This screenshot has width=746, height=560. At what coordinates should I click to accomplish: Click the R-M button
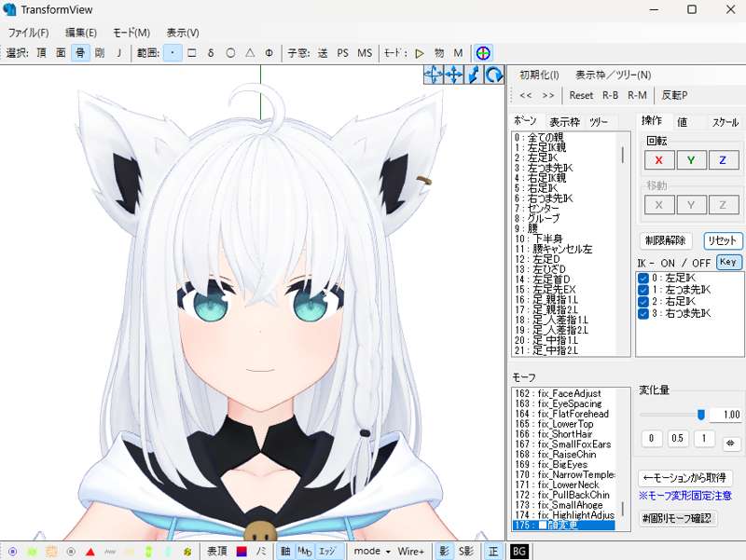point(637,95)
